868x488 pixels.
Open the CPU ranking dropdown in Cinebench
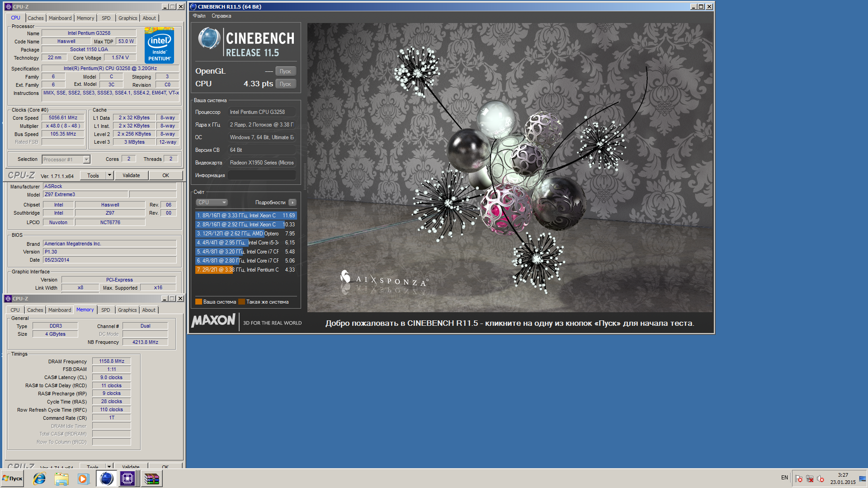(212, 202)
